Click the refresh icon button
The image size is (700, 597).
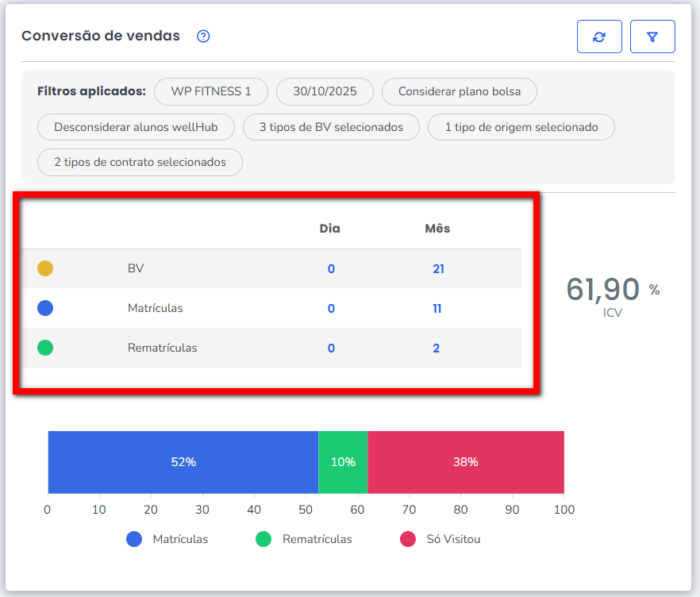coord(599,37)
